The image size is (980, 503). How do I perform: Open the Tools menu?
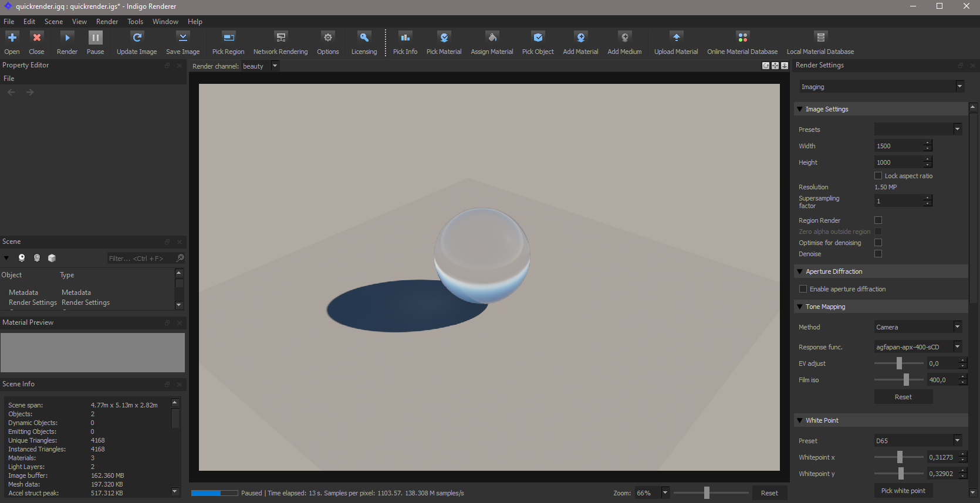(x=135, y=22)
